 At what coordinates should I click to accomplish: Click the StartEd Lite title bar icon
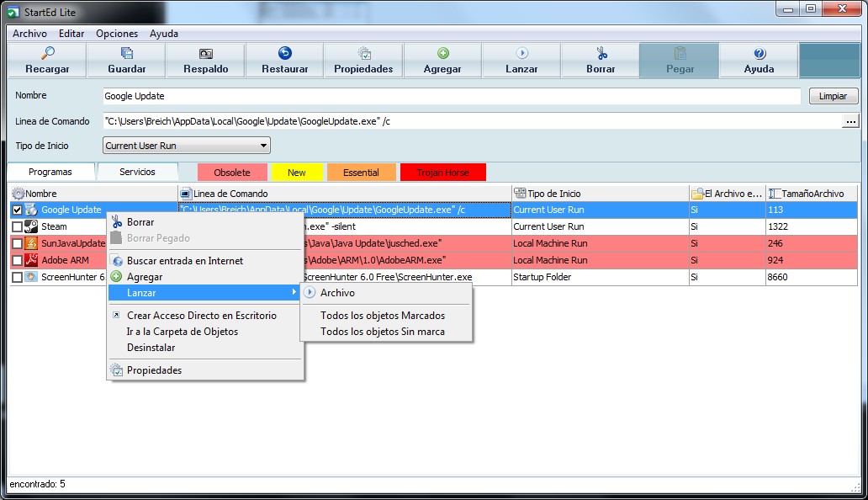(x=13, y=12)
